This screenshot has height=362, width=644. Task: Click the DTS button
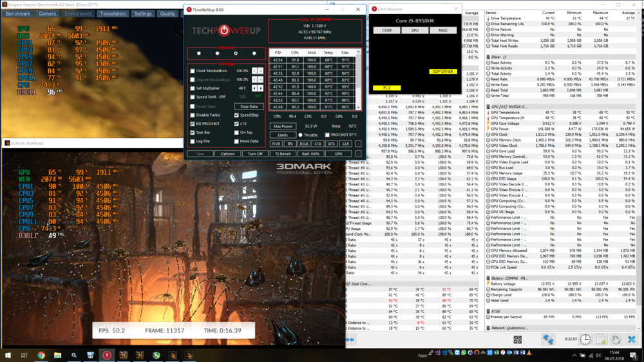pyautogui.click(x=332, y=144)
